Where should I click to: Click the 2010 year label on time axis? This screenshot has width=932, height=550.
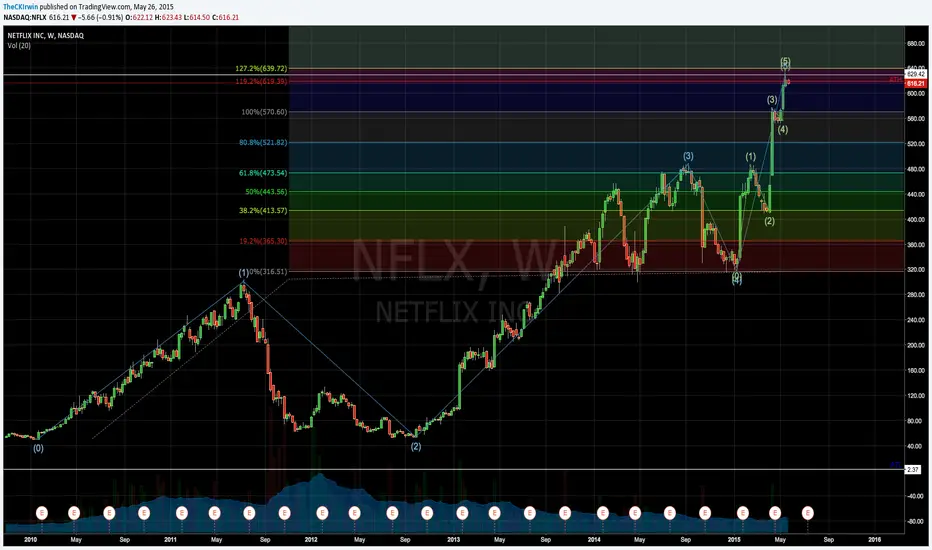click(30, 540)
